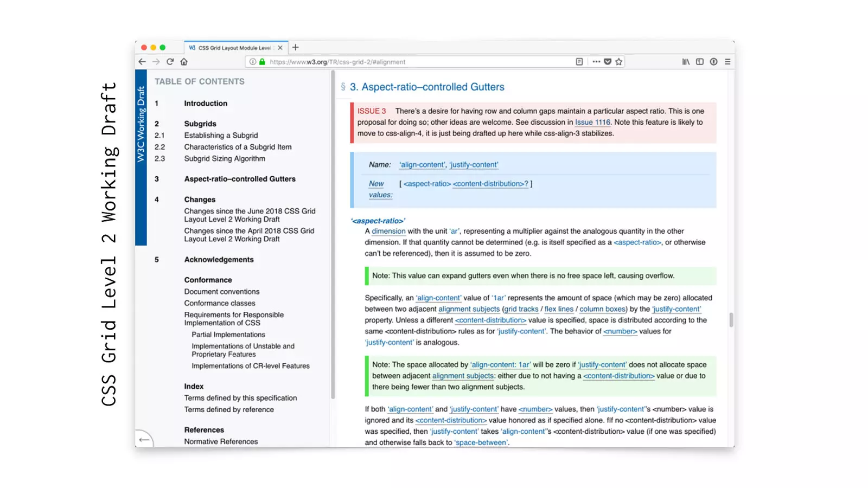Screen dimensions: 868x488
Task: Show sidebars icon in toolbar
Action: pos(700,62)
